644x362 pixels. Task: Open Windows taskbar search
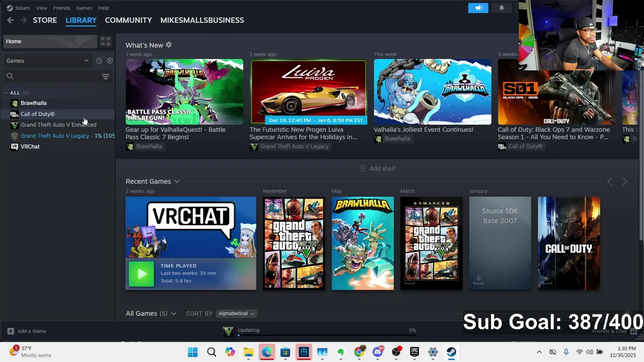coord(212,352)
